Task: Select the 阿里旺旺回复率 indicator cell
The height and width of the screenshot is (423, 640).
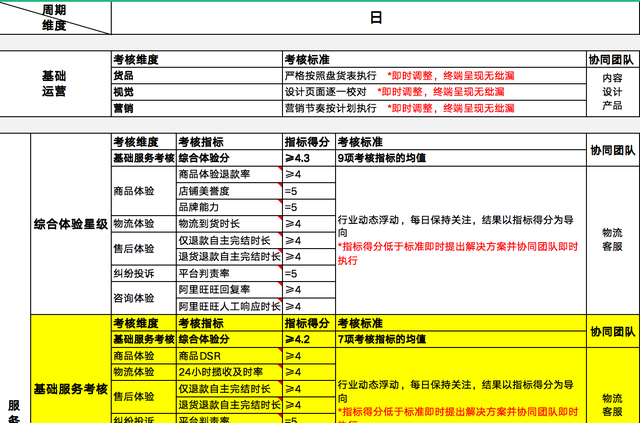Action: click(x=228, y=290)
